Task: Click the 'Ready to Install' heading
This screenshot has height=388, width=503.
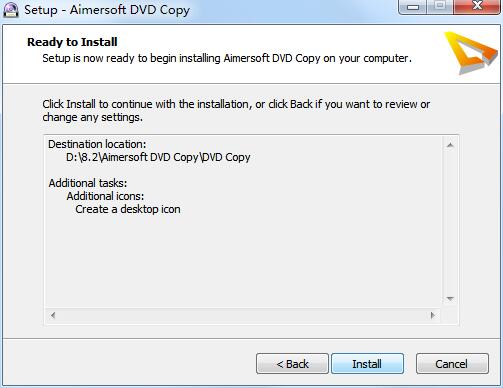Action: [72, 42]
